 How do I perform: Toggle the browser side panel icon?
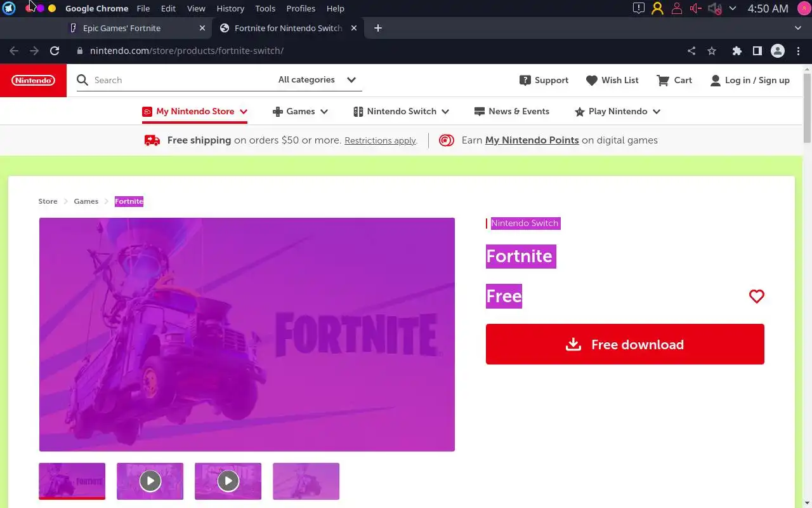pos(757,51)
